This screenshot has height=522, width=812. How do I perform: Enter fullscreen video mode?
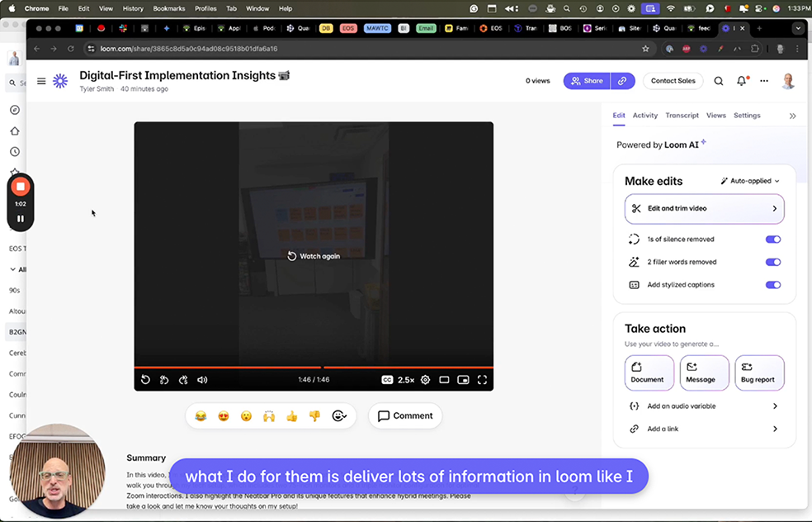point(482,380)
